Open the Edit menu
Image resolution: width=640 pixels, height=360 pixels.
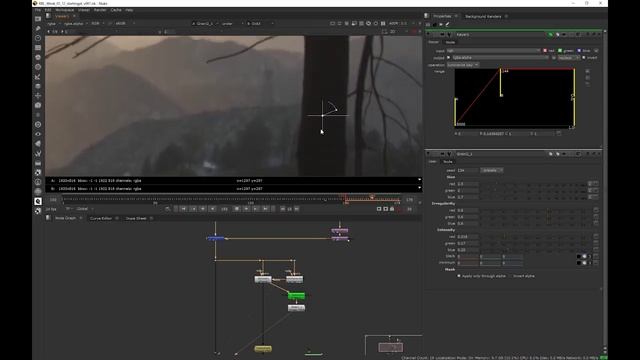48,10
